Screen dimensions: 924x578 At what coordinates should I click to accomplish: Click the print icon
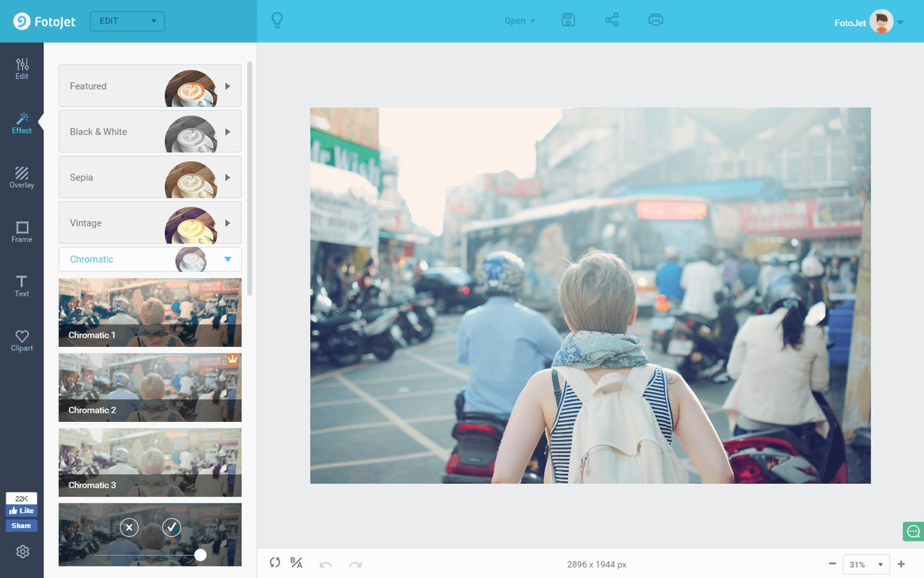click(x=655, y=20)
